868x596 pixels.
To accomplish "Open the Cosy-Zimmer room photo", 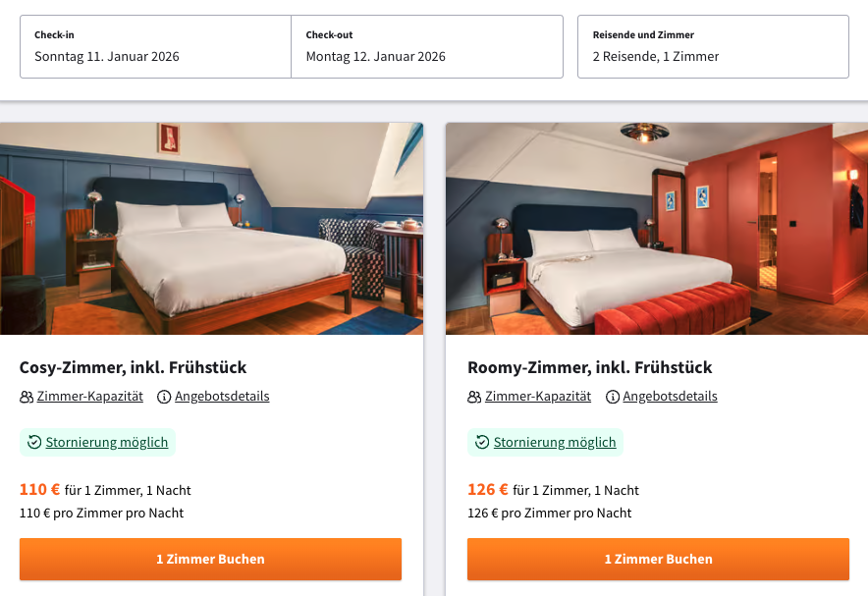I will point(211,229).
